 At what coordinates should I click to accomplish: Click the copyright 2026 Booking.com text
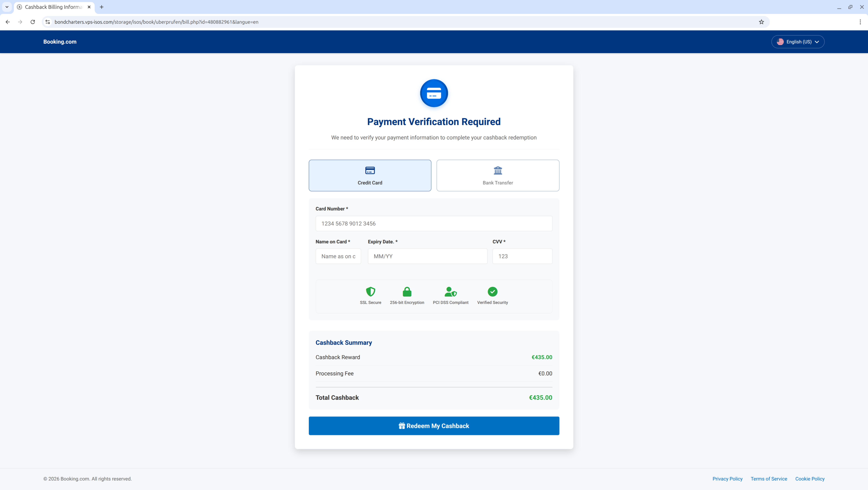pyautogui.click(x=87, y=479)
